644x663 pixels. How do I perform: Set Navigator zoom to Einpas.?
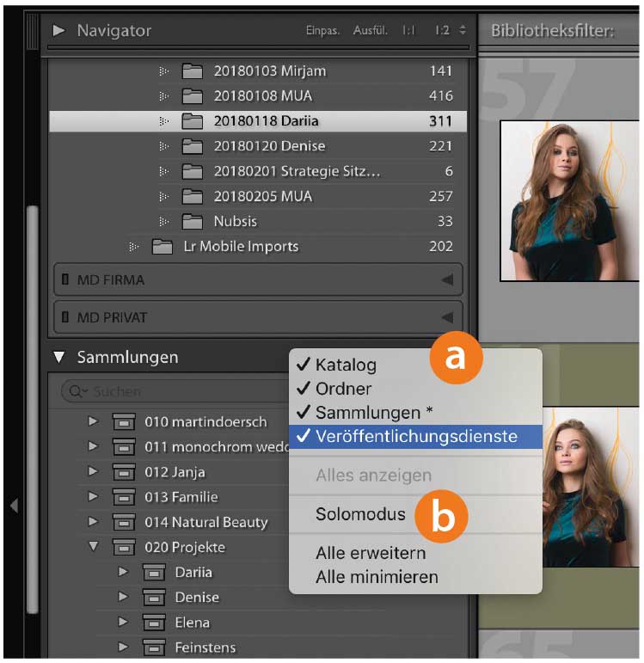coord(322,31)
